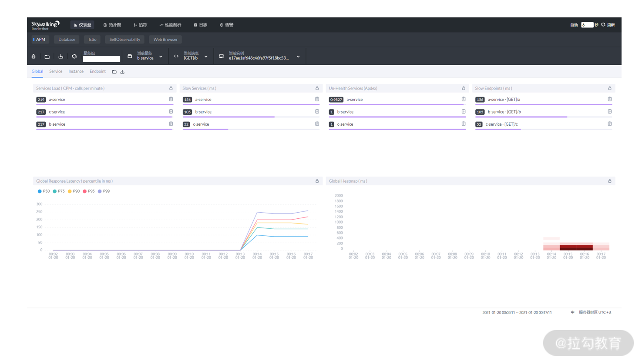The width and height of the screenshot is (642, 364).
Task: Toggle the 自动 auto refresh option
Action: [x=574, y=25]
